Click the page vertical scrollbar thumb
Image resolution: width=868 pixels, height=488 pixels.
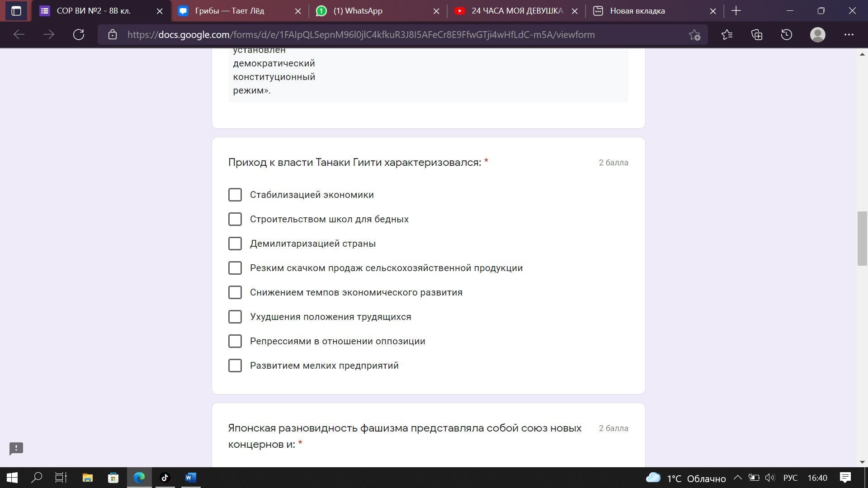[x=862, y=238]
